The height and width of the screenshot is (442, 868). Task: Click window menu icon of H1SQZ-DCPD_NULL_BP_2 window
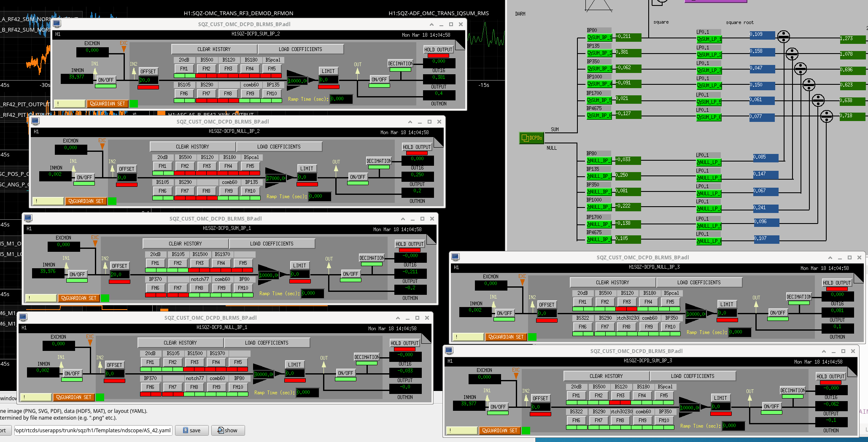[x=35, y=121]
